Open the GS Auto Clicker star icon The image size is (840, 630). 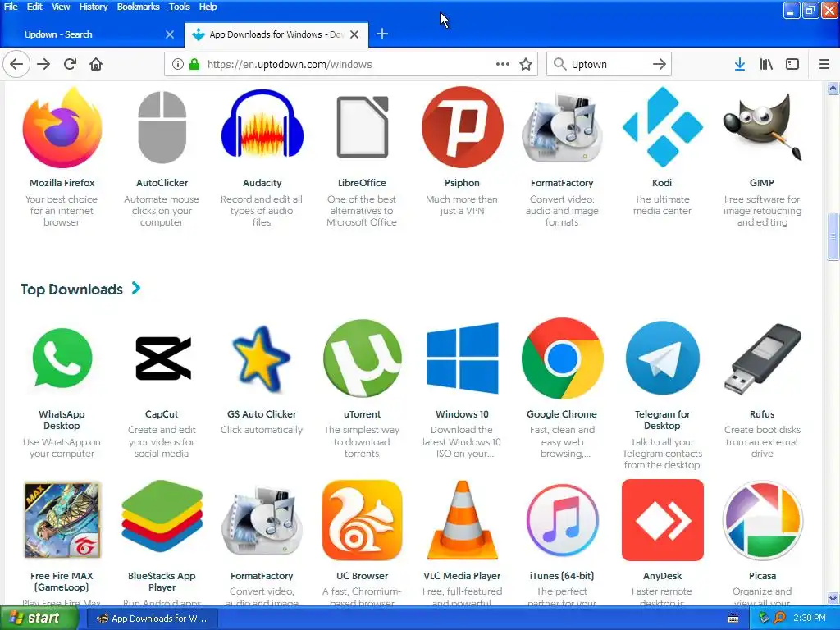pos(262,359)
